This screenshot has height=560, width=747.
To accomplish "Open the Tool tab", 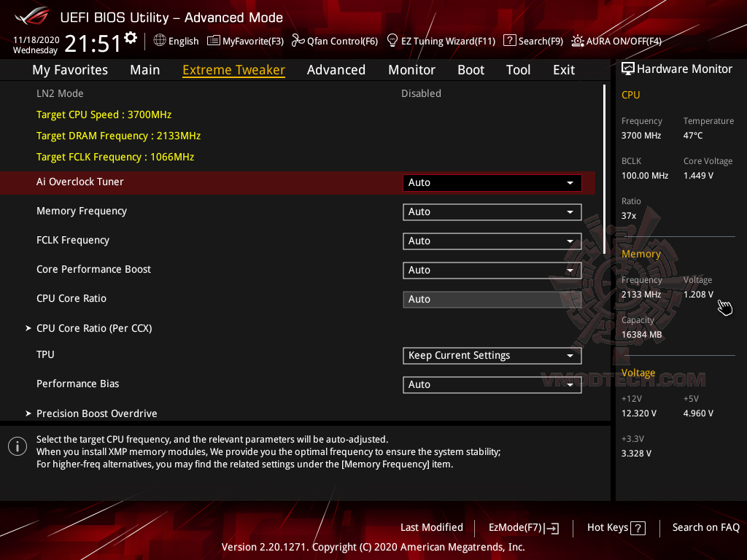I will (518, 69).
